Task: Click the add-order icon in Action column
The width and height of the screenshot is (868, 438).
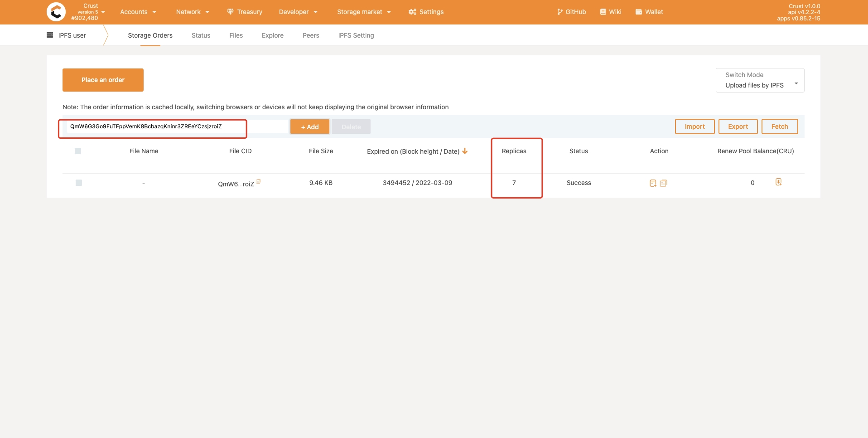Action: [653, 183]
